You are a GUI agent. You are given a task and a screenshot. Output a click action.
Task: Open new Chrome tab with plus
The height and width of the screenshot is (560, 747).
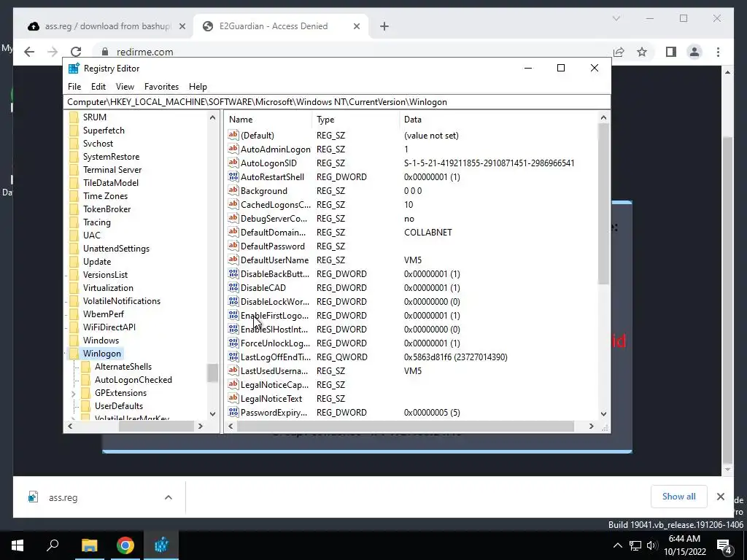click(x=384, y=26)
